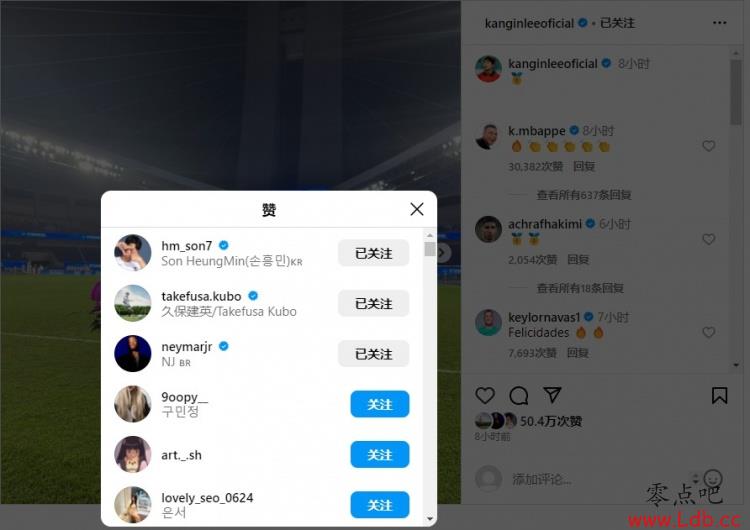Image resolution: width=750 pixels, height=530 pixels.
Task: Open emoji picker in comment box
Action: (x=713, y=478)
